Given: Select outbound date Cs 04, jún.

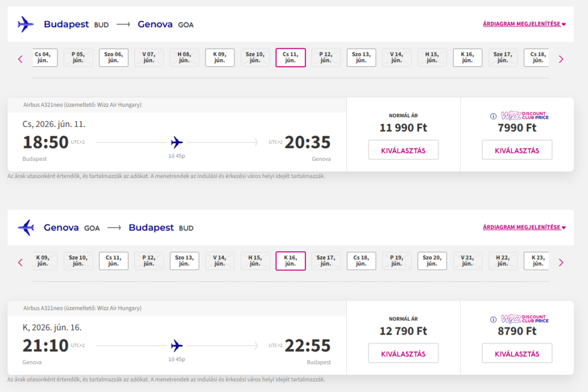Looking at the screenshot, I should (42, 57).
